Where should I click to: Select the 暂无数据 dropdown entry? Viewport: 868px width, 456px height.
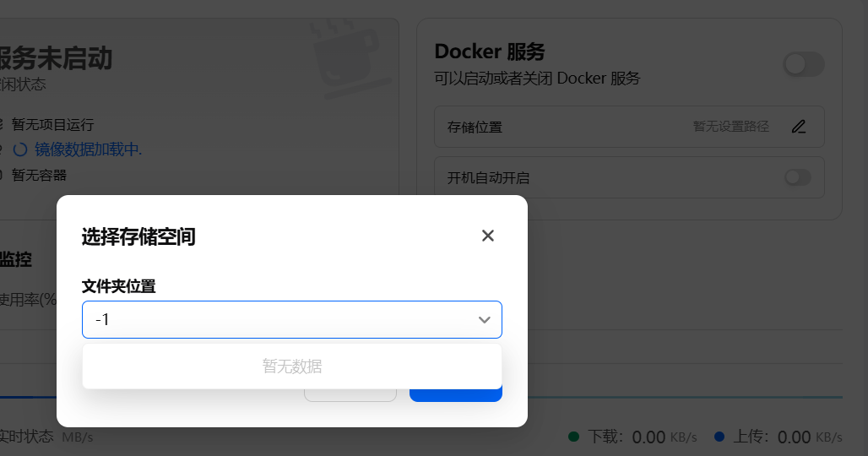tap(292, 366)
